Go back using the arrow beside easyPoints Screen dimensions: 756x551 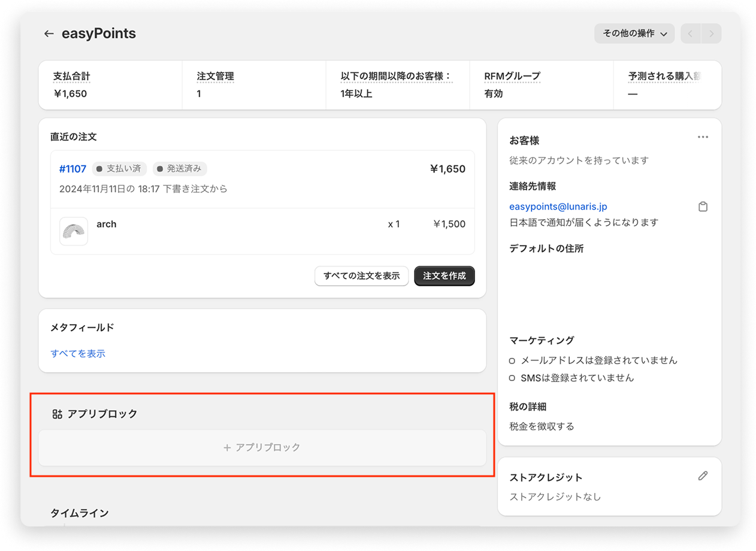tap(49, 34)
